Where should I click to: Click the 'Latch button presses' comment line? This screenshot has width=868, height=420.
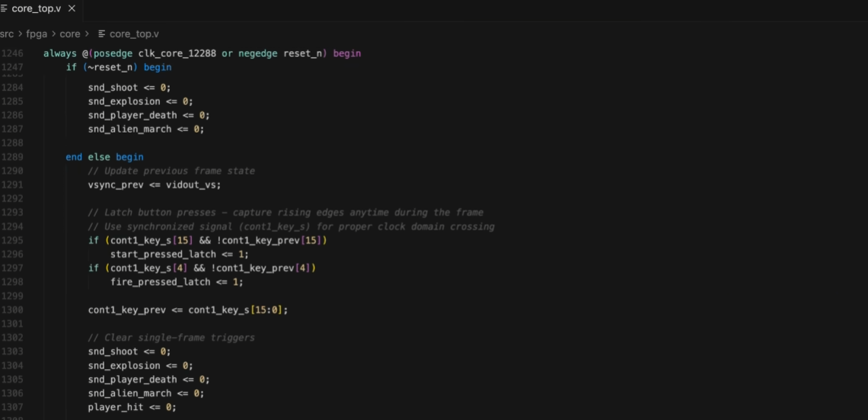click(286, 212)
